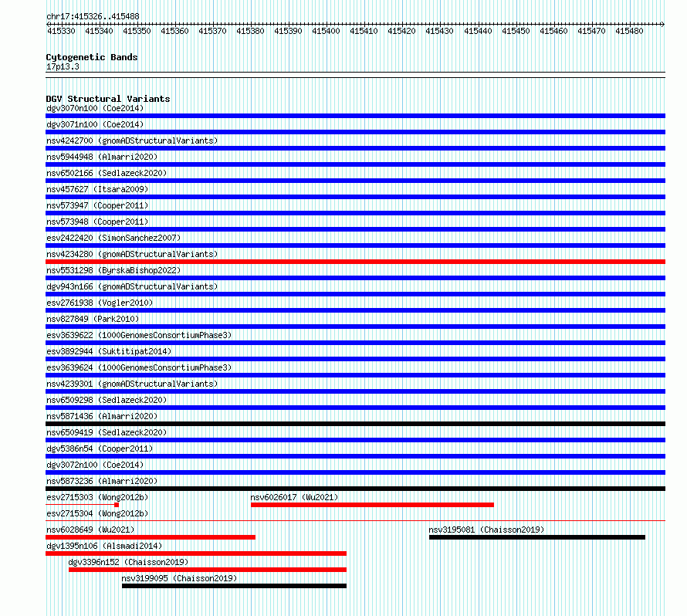Open nsv5871436 (Almarri2020) variant
Screen dimensions: 687x616
[102, 416]
